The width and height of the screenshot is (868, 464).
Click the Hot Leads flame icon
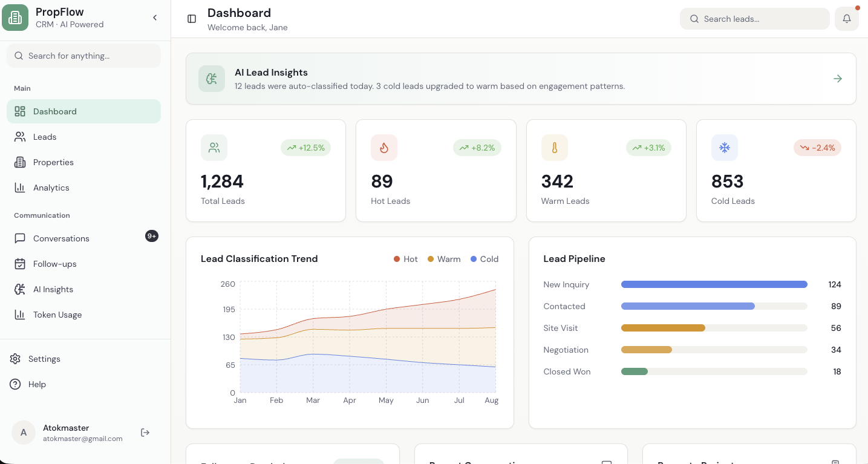click(384, 148)
